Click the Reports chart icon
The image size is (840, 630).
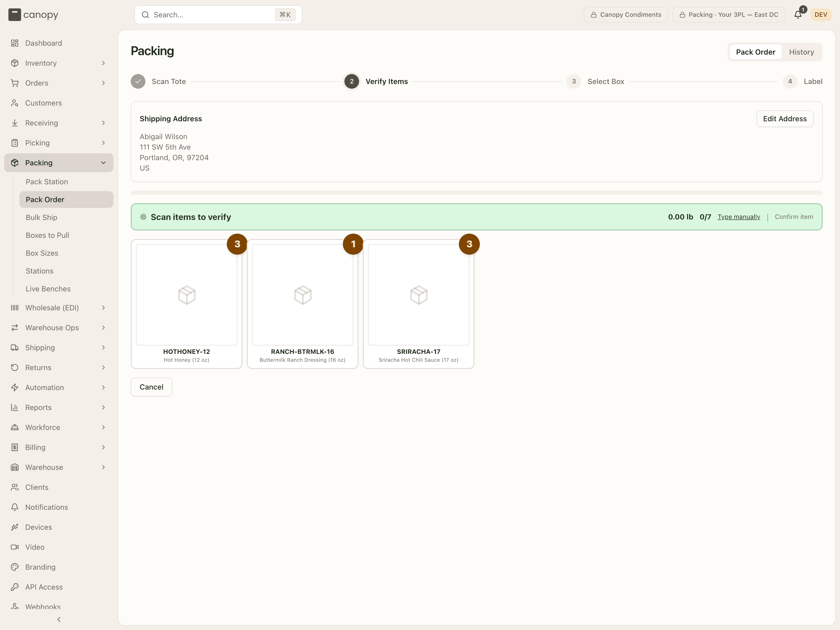coord(15,407)
